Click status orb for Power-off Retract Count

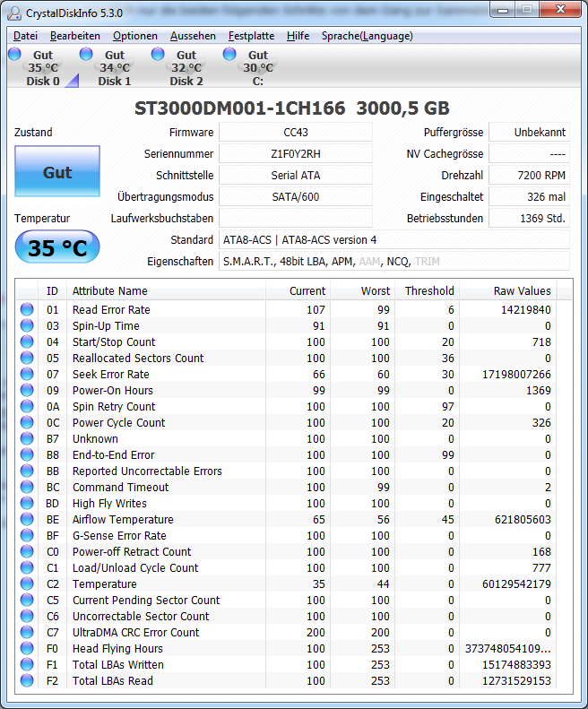point(27,551)
